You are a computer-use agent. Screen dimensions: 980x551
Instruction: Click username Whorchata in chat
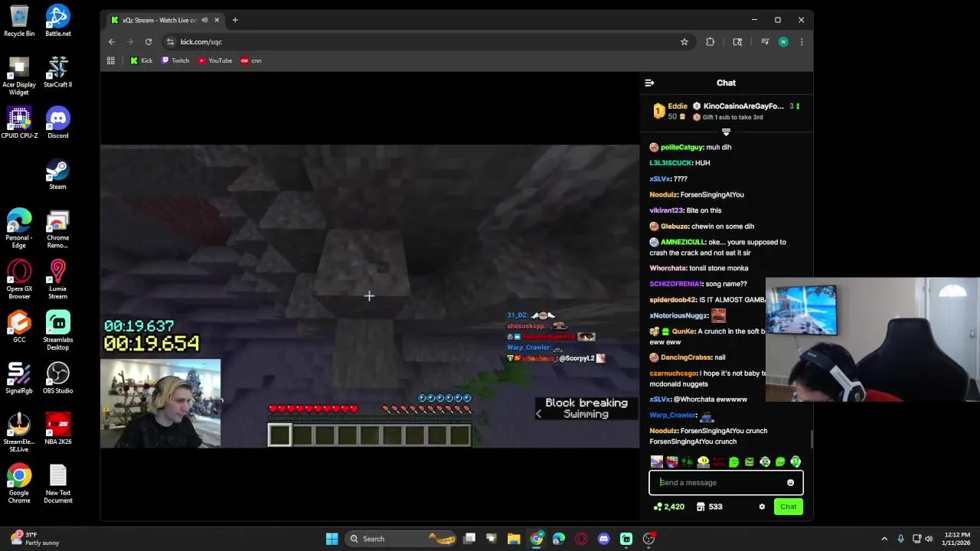click(667, 268)
